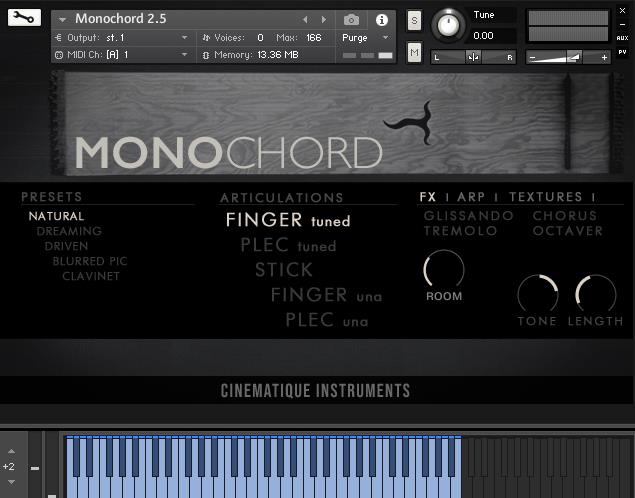This screenshot has width=635, height=498.
Task: Click the Max voices value 166
Action: tap(313, 38)
